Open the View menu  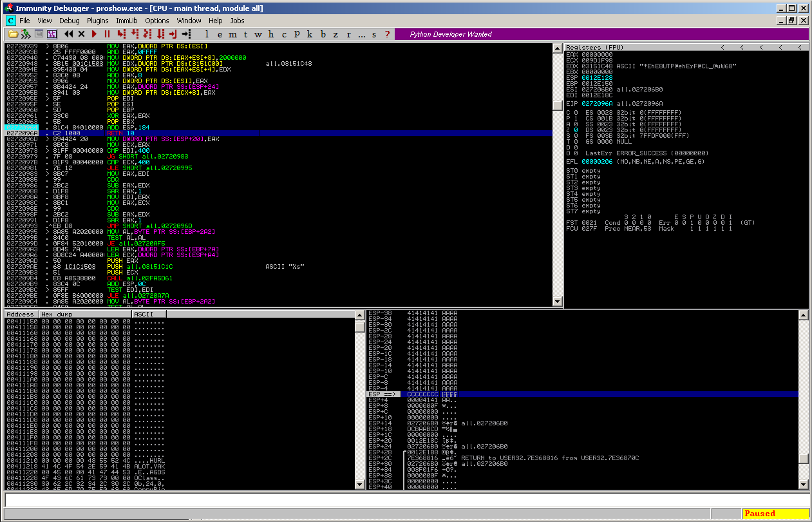pos(44,21)
